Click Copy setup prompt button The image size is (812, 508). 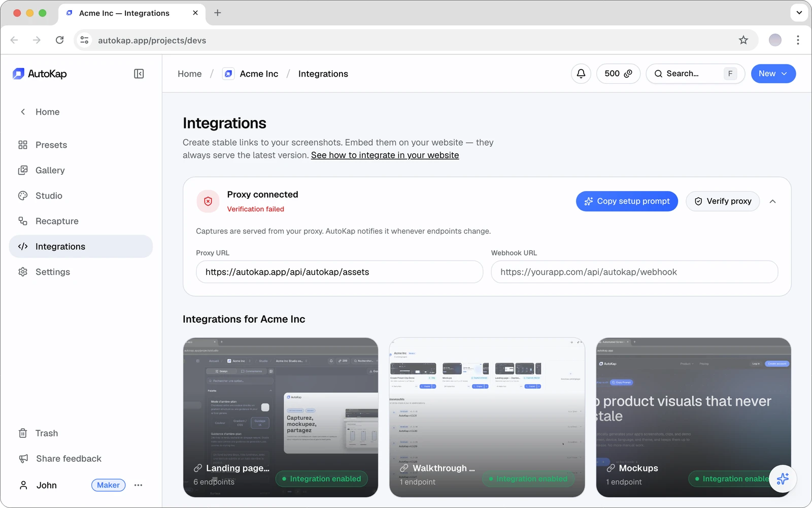pyautogui.click(x=627, y=201)
